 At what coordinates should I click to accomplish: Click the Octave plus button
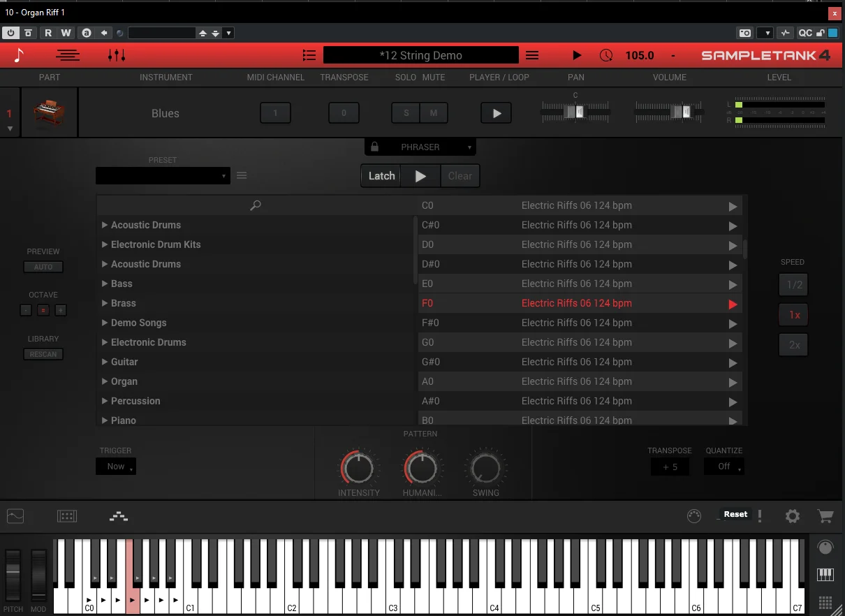tap(61, 310)
